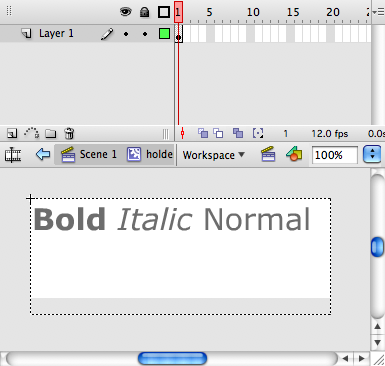385x366 pixels.
Task: Click frame 20 on the timeline ruler
Action: [x=333, y=12]
